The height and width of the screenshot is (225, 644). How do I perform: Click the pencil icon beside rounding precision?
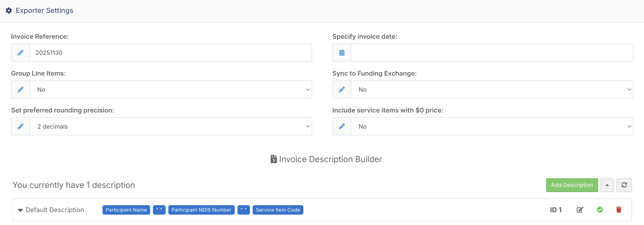pos(20,126)
